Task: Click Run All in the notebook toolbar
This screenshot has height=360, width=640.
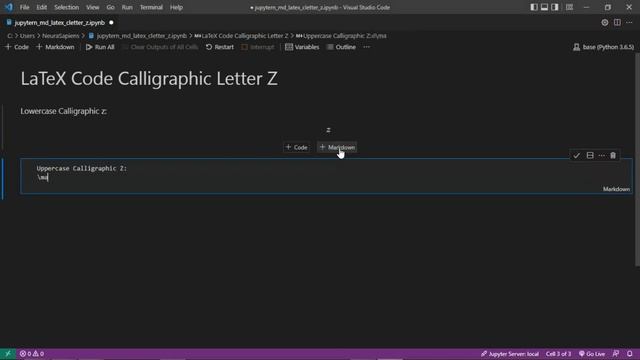Action: click(x=100, y=47)
